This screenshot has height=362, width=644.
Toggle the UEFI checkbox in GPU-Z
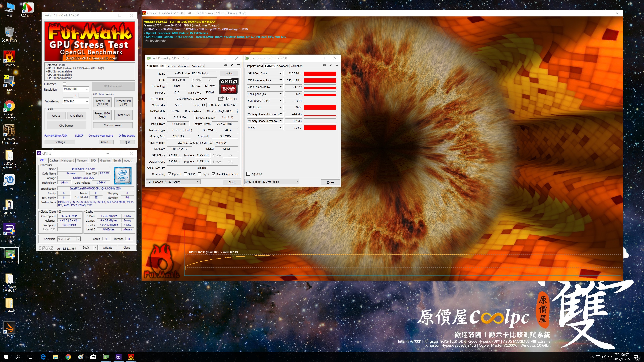coord(228,99)
